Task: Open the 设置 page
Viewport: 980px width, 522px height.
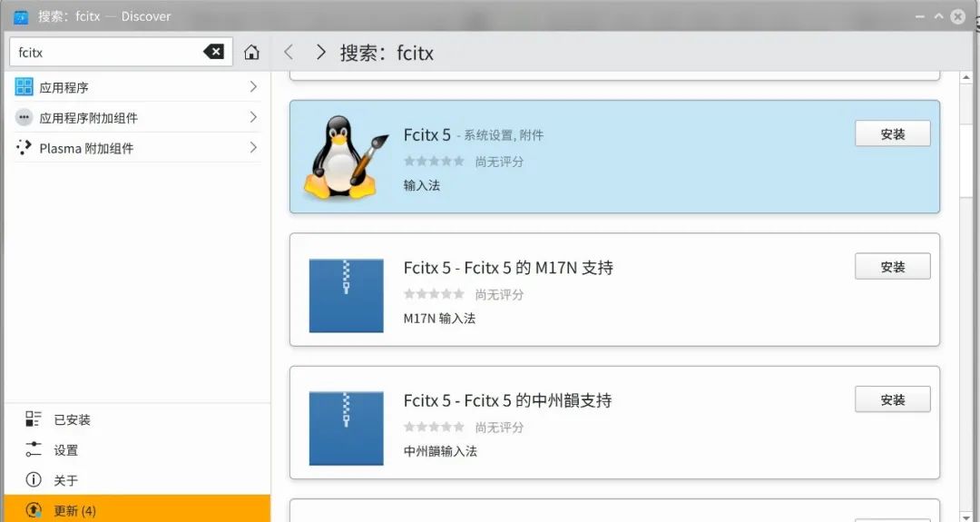Action: [x=137, y=449]
